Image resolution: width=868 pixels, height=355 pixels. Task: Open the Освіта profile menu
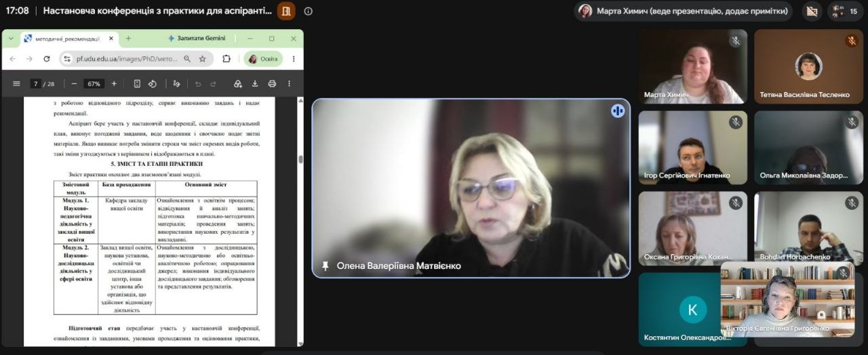coord(263,59)
